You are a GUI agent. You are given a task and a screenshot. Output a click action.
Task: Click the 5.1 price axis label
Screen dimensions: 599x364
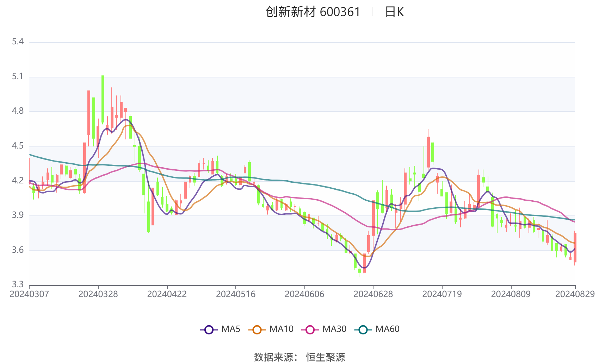tap(18, 76)
